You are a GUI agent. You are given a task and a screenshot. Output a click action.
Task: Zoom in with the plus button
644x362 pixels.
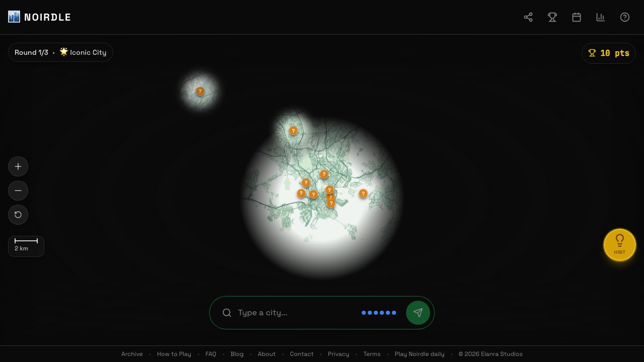(18, 166)
